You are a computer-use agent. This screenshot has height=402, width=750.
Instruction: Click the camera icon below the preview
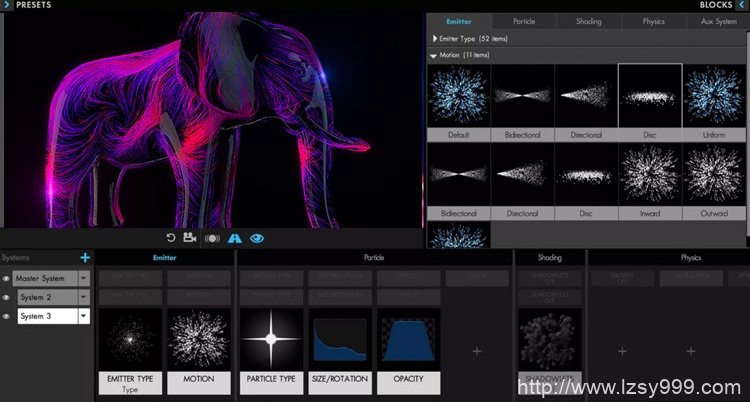189,238
